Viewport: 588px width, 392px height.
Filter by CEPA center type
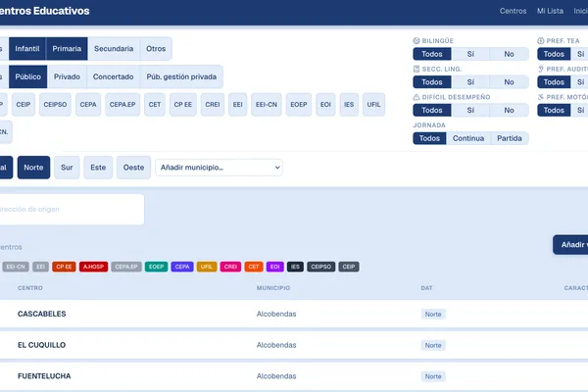tap(88, 105)
